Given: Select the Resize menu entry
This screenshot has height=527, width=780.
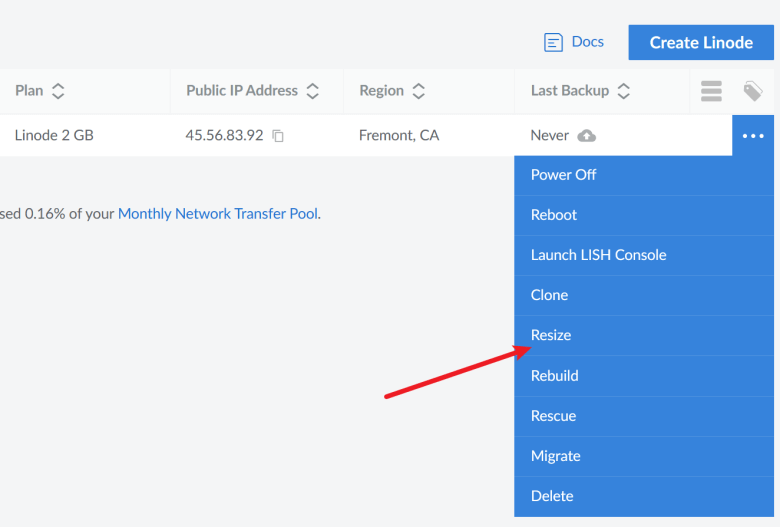Looking at the screenshot, I should (x=644, y=335).
